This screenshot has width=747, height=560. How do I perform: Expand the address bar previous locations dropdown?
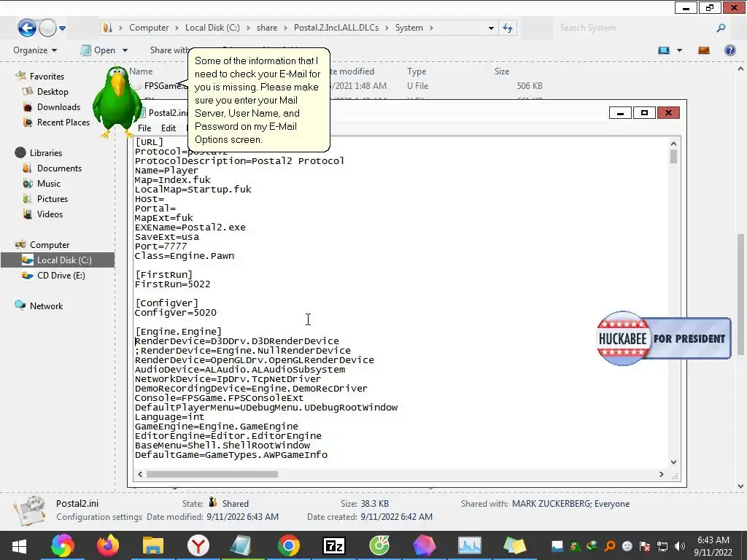pos(491,28)
